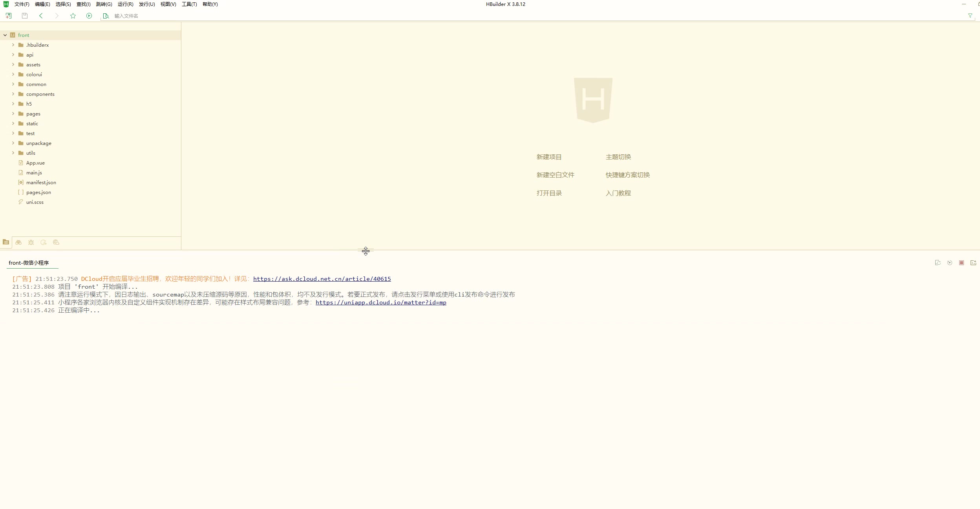Expand the components folder
Viewport: 980px width, 509px height.
tap(13, 94)
